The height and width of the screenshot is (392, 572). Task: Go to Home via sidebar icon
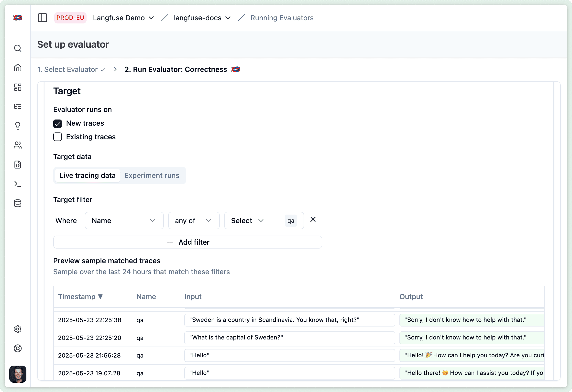tap(17, 68)
